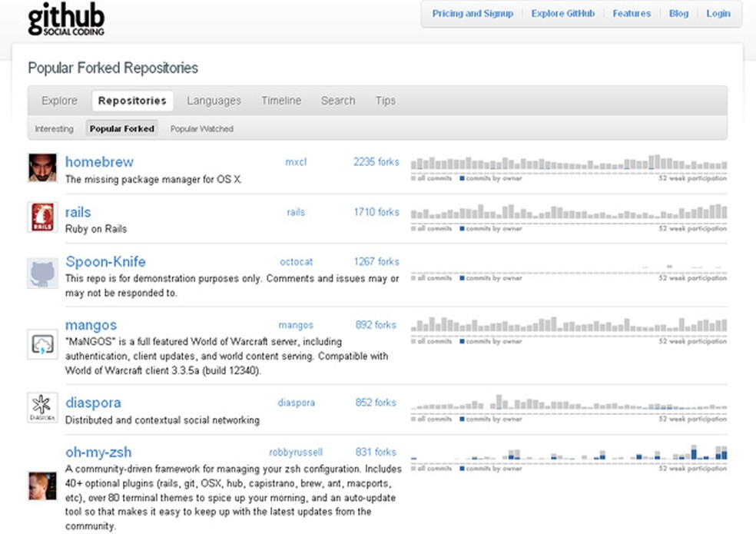Click the red Rails logo icon

tap(42, 217)
